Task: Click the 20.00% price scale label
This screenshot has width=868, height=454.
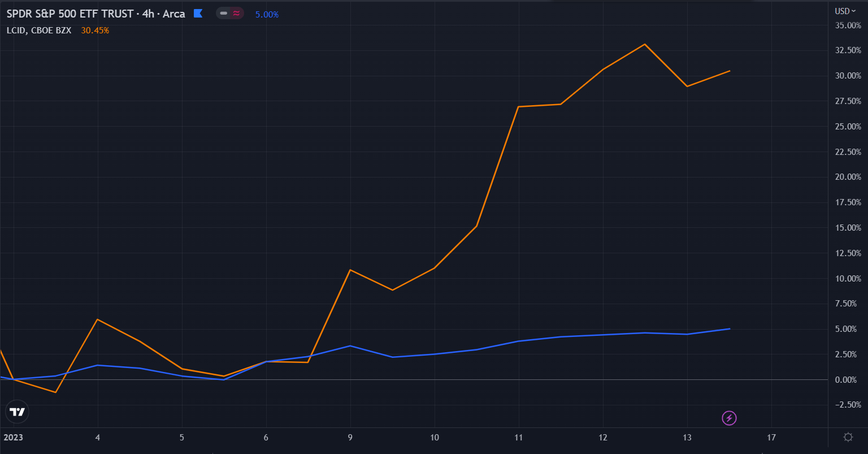Action: pyautogui.click(x=847, y=177)
